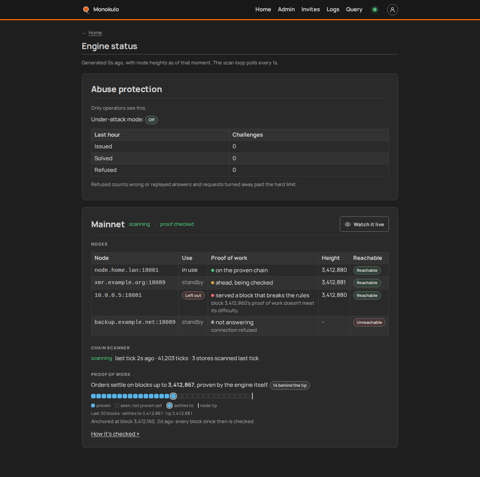Click the first blue proven block square
The width and height of the screenshot is (480, 477).
click(93, 396)
